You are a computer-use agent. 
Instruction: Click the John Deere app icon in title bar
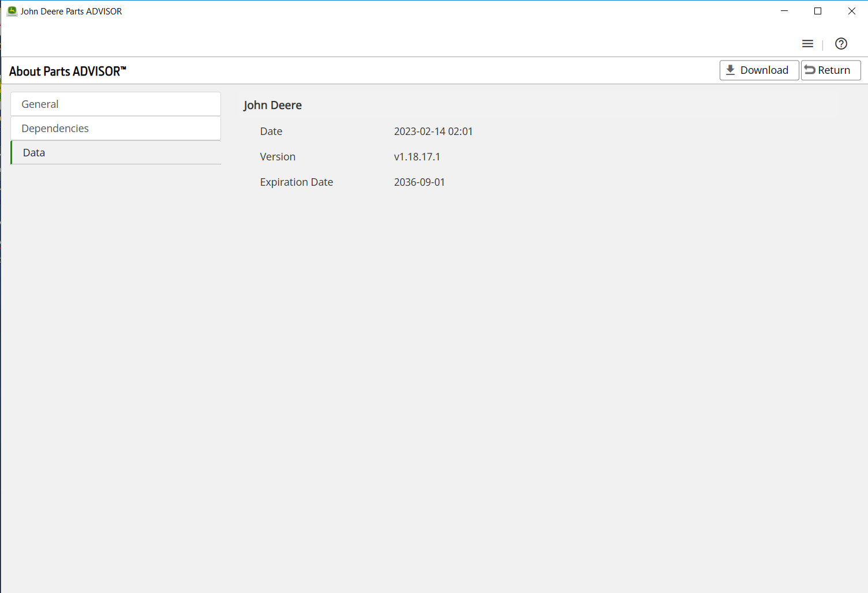click(12, 11)
